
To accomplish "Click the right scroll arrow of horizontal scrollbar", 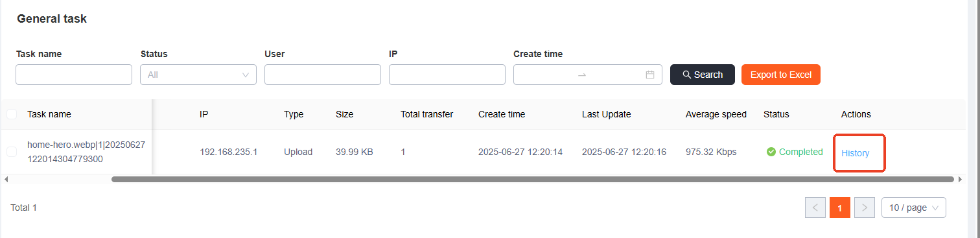I will (x=960, y=179).
